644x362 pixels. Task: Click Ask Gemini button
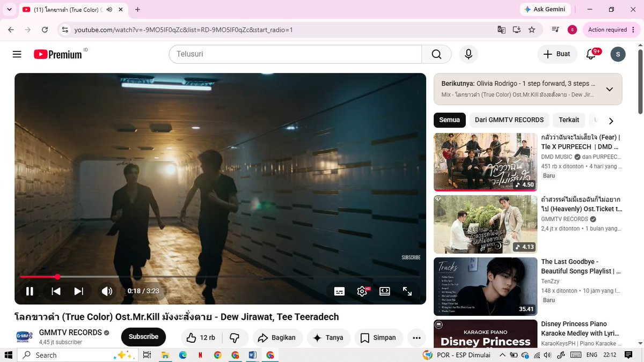tap(545, 10)
